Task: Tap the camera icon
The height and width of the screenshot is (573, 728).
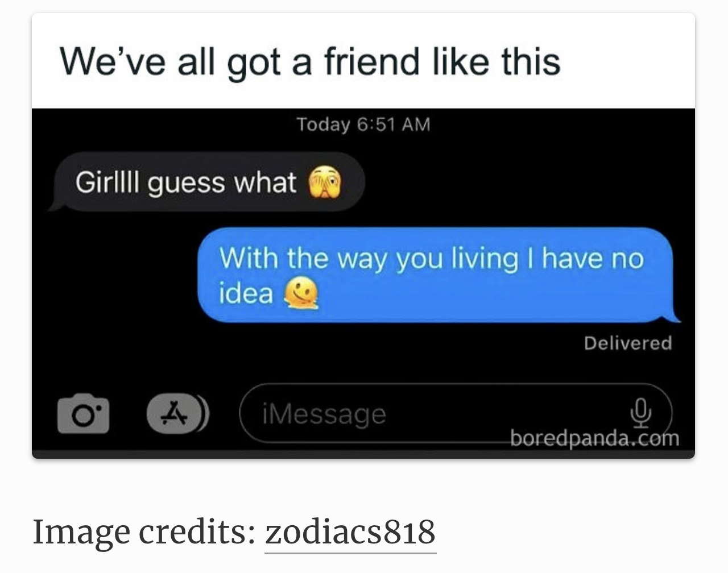Action: pyautogui.click(x=83, y=414)
